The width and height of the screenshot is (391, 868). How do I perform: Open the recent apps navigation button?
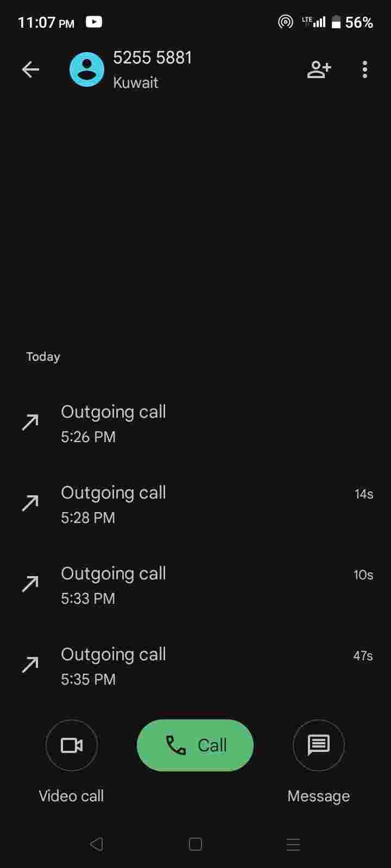[293, 844]
